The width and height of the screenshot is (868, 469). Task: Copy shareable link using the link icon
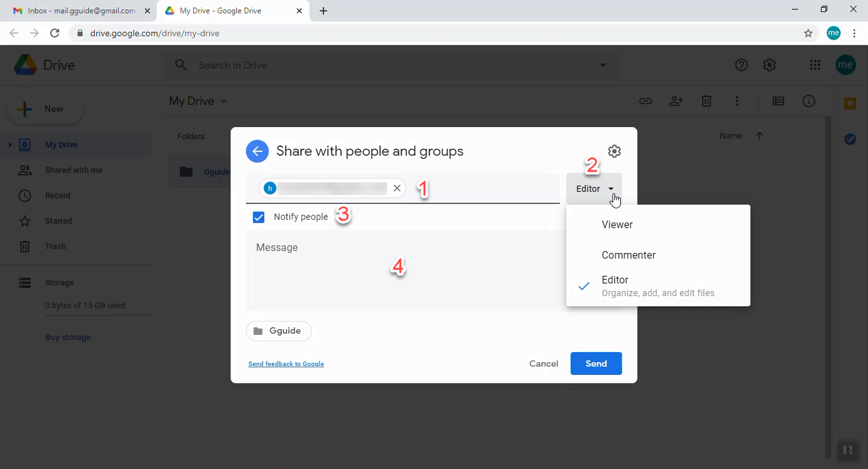[646, 101]
